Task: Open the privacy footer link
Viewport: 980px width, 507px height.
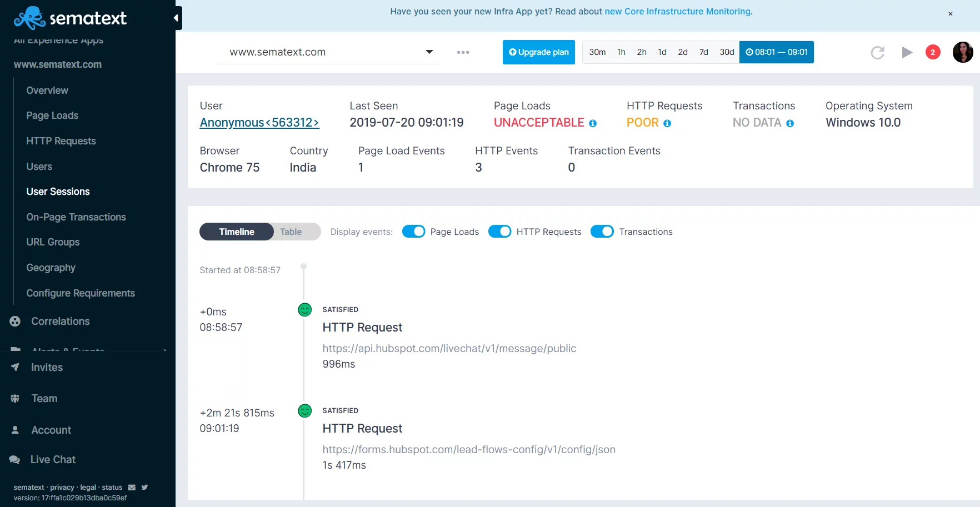Action: (62, 488)
